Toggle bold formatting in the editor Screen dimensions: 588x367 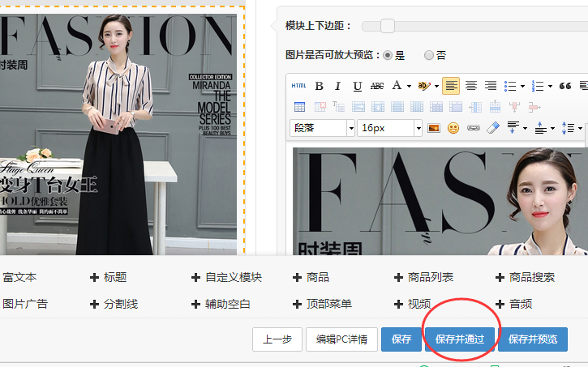[319, 86]
